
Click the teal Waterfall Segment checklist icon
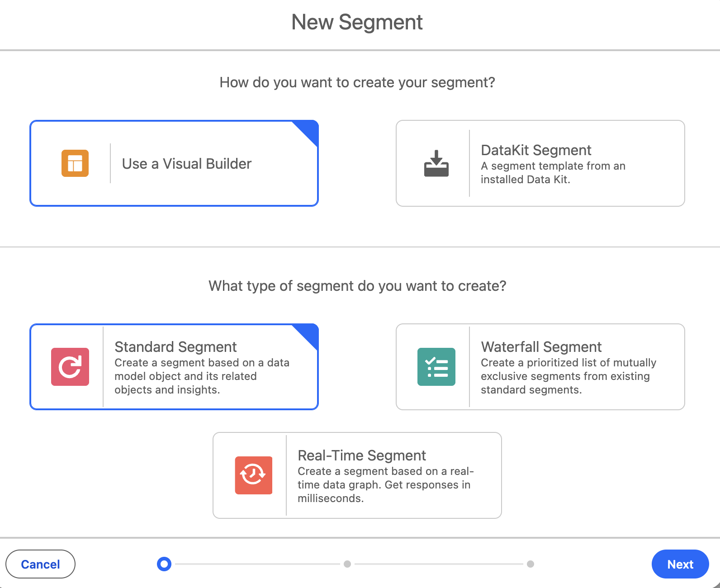436,367
